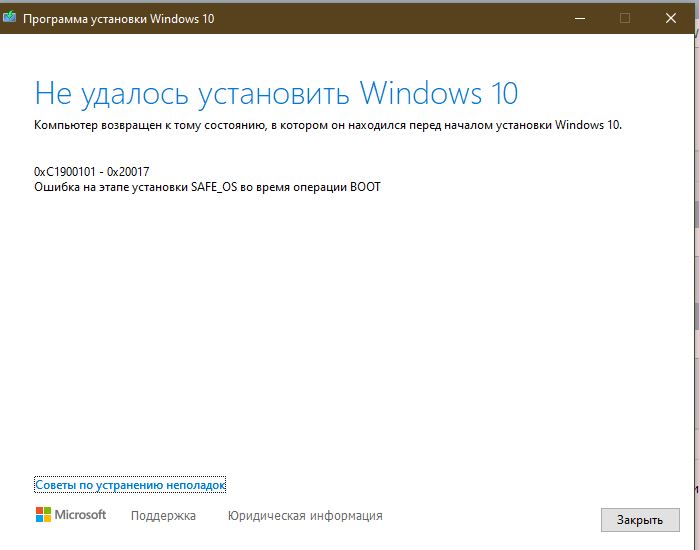
Task: Click the 'Закрыть' button
Action: coord(640,520)
